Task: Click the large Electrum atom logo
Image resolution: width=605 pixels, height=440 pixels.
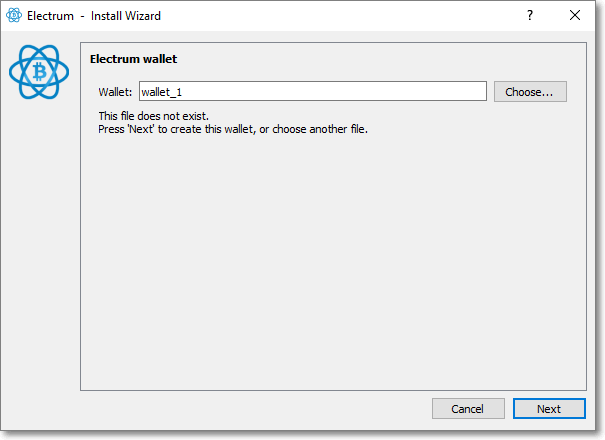Action: 39,72
